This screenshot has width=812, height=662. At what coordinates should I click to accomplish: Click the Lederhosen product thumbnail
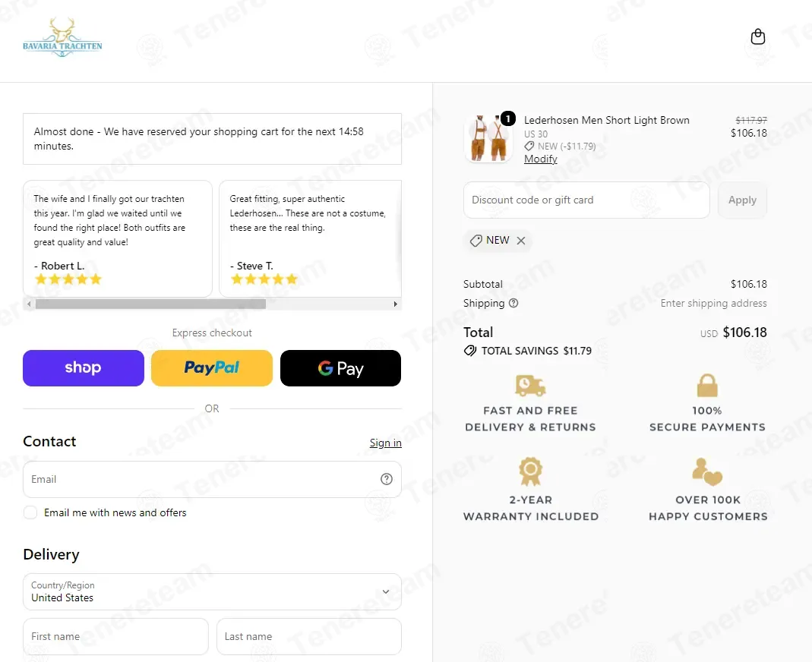[488, 138]
